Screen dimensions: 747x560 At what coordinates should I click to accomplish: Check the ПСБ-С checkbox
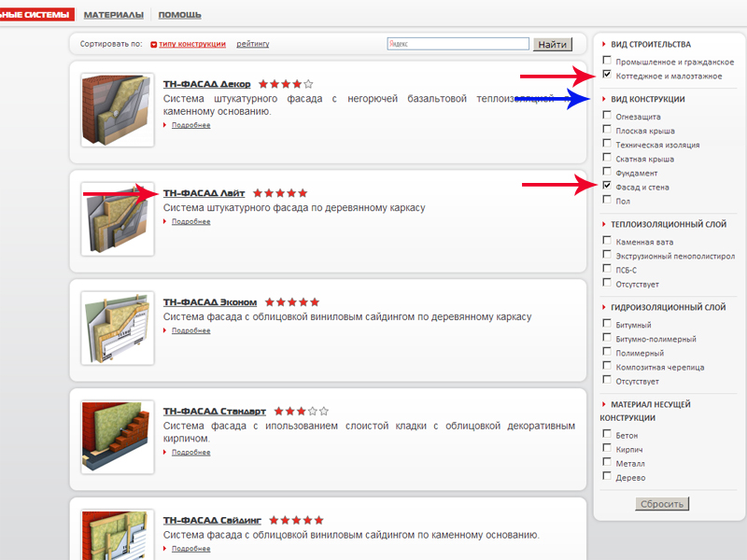pyautogui.click(x=607, y=268)
